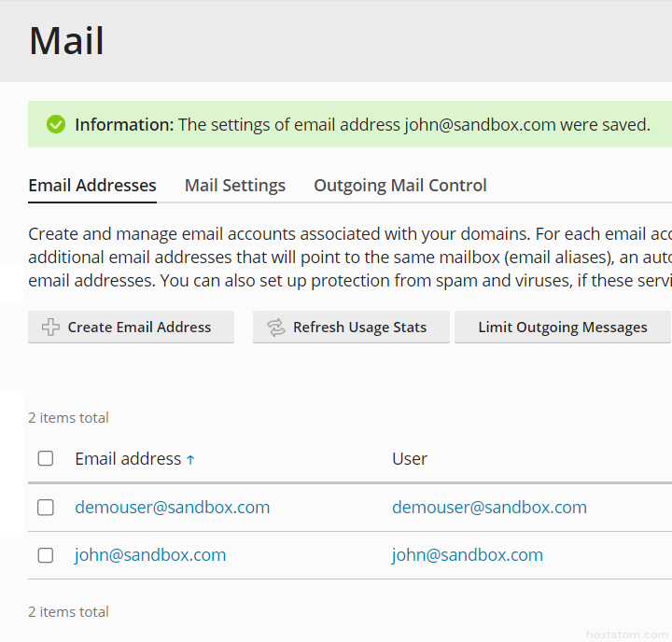Check the box for demouser@sandbox.com
The height and width of the screenshot is (642, 672).
pos(46,508)
